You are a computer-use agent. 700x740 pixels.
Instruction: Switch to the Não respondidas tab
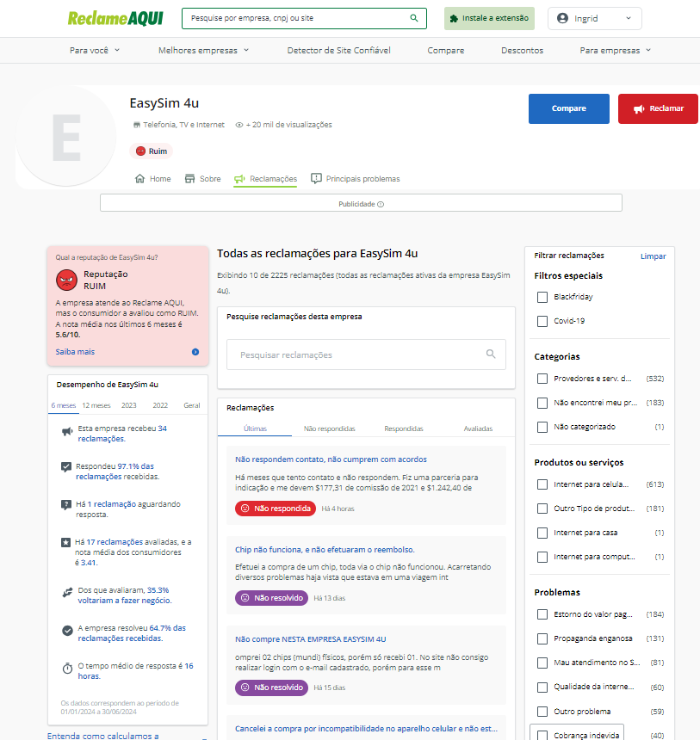coord(329,429)
